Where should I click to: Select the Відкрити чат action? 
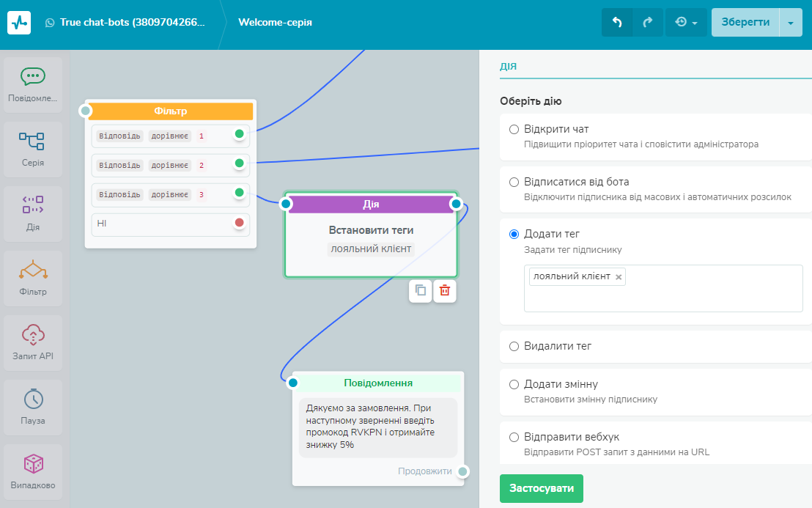tap(514, 130)
